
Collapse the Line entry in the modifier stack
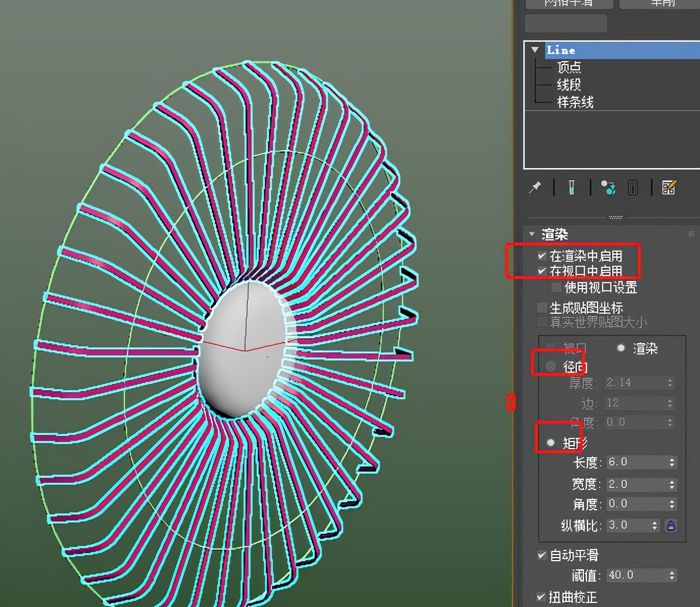535,49
